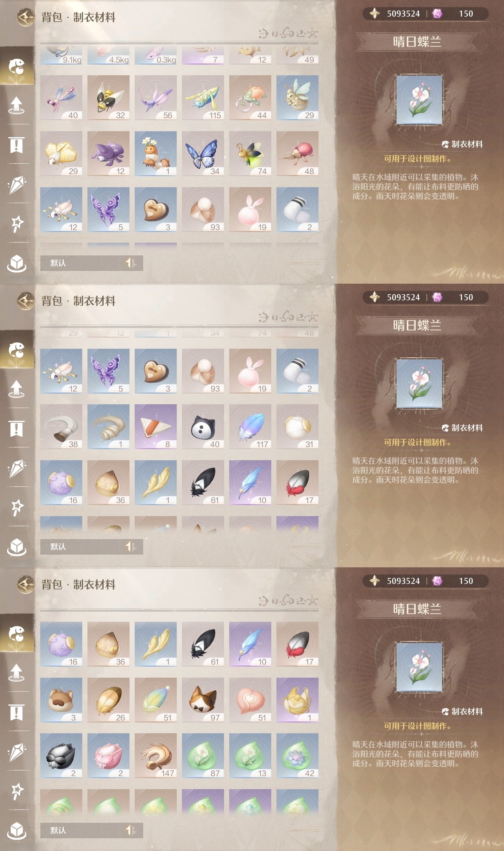
Task: Choose the blue butterfly item showing 34
Action: (x=203, y=154)
